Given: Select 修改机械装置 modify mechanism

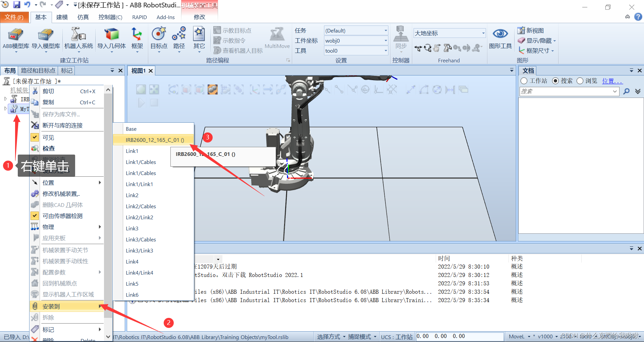Looking at the screenshot, I should click(67, 194).
